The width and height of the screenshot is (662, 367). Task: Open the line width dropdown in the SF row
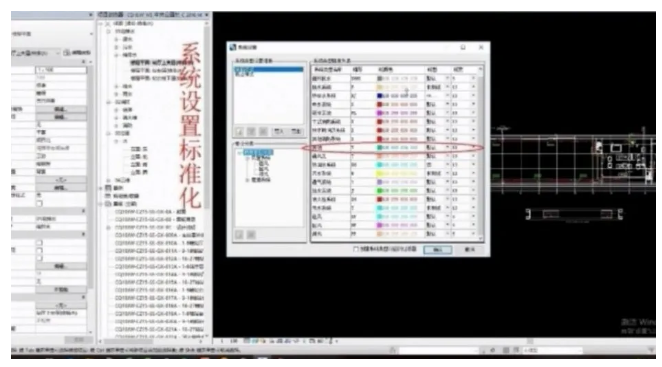pyautogui.click(x=473, y=217)
